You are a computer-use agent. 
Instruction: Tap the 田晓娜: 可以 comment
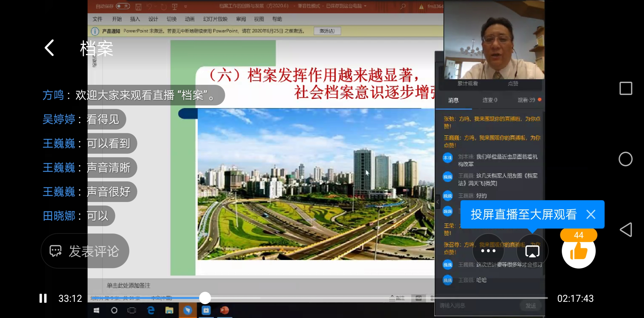[78, 216]
